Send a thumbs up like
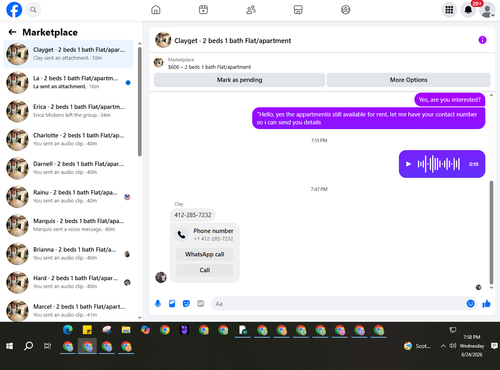The height and width of the screenshot is (370, 500). point(486,304)
